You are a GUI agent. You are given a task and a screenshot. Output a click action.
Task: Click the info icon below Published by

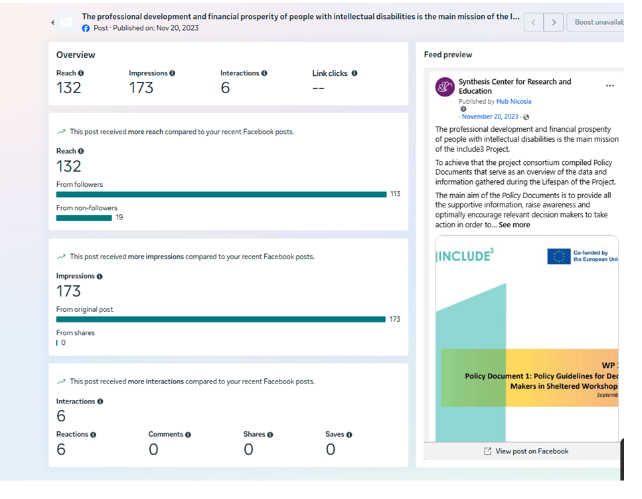click(463, 109)
